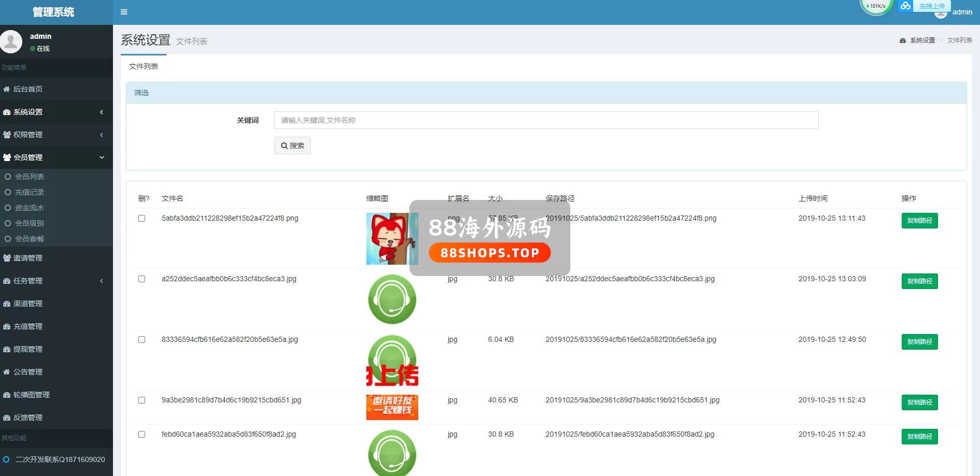
Task: Click the hamburger sidebar toggle icon
Action: (x=124, y=12)
